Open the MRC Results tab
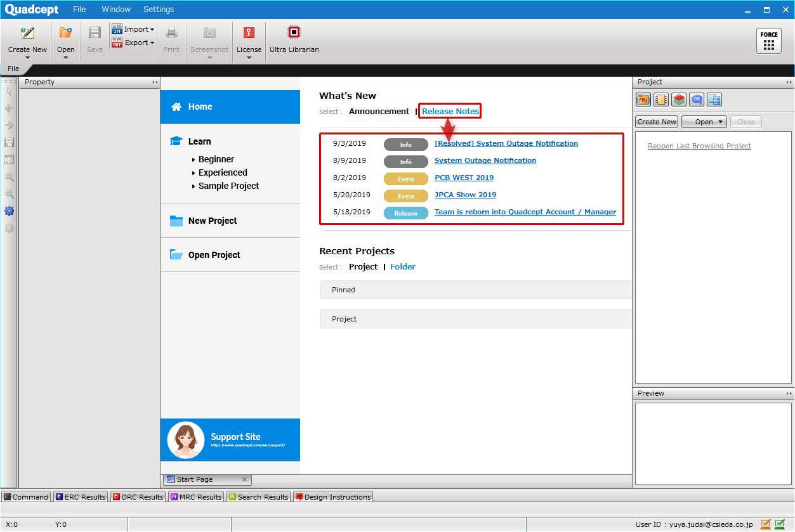This screenshot has width=795, height=532. 195,497
